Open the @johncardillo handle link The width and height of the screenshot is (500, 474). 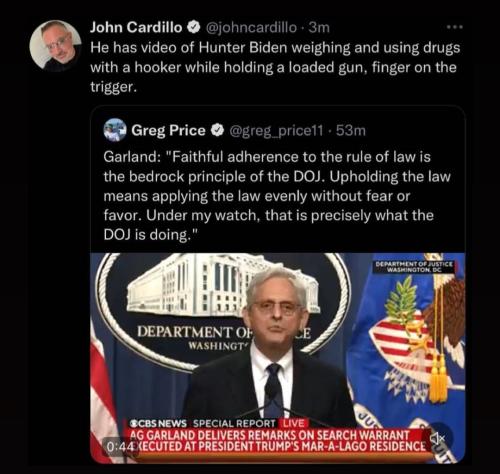pyautogui.click(x=252, y=27)
